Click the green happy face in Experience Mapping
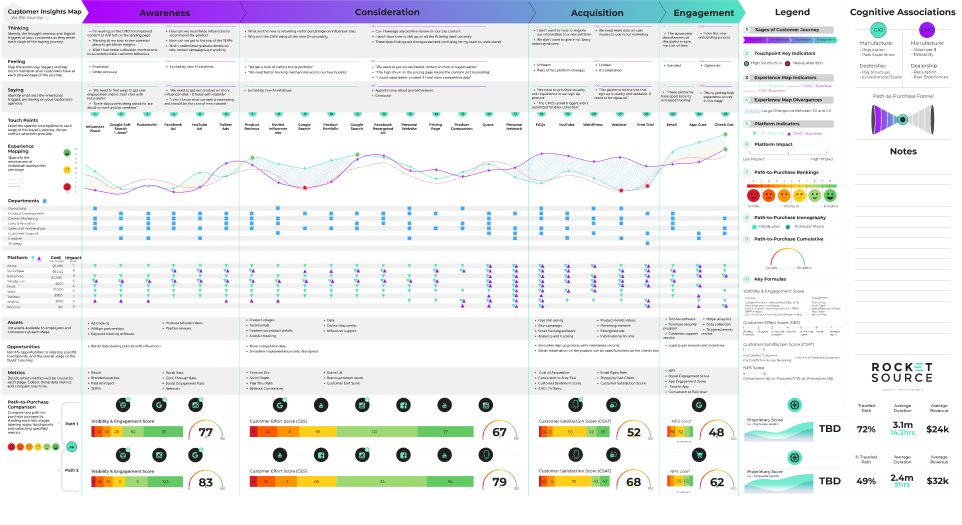This screenshot has height=525, width=962. (x=67, y=153)
